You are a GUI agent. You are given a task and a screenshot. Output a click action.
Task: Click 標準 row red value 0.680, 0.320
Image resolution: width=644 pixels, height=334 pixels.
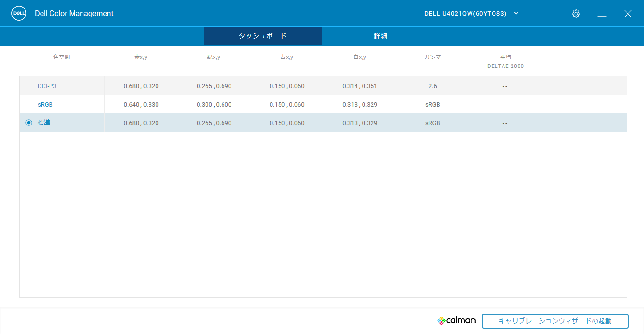tap(141, 123)
